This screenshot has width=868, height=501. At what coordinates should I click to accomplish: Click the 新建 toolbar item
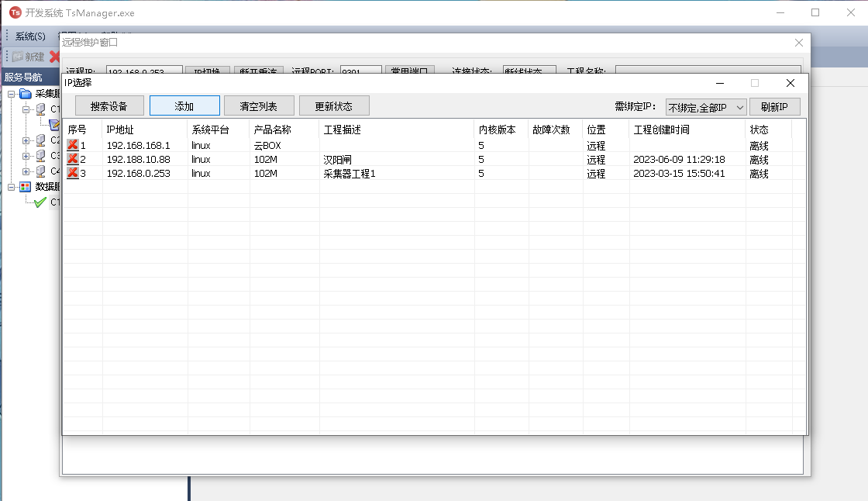28,57
